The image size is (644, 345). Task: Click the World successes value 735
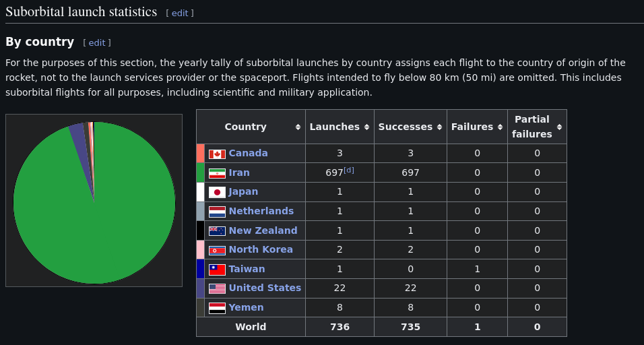click(x=410, y=327)
